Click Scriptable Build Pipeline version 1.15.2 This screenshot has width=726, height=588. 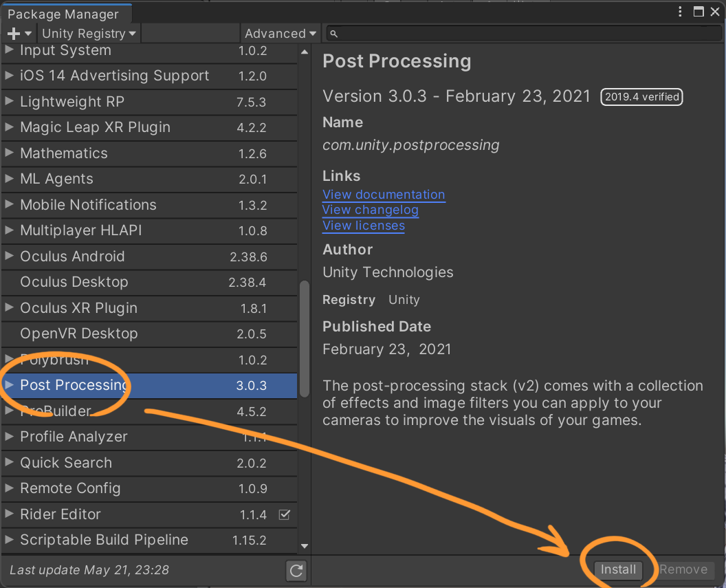point(249,540)
